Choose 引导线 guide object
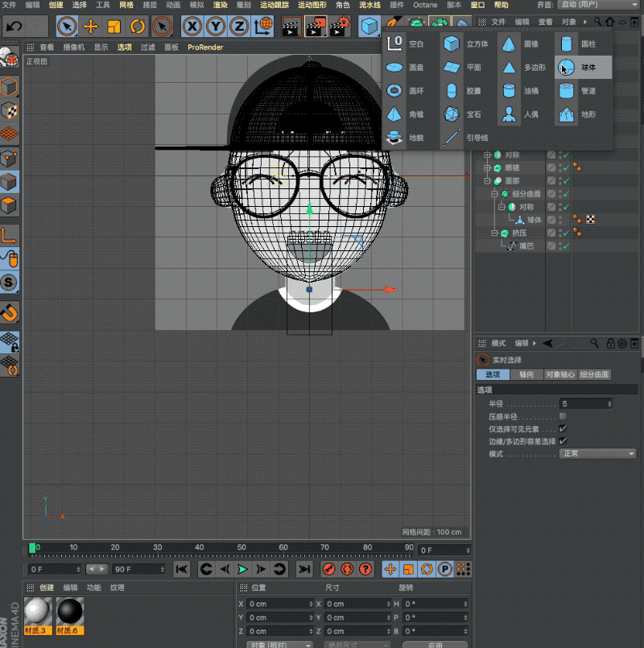 [x=467, y=138]
